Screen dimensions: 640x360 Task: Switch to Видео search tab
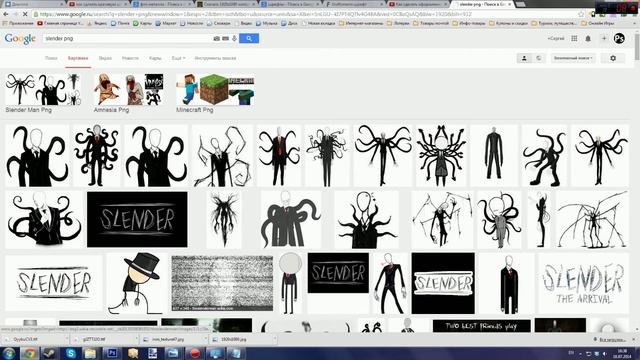click(x=105, y=58)
